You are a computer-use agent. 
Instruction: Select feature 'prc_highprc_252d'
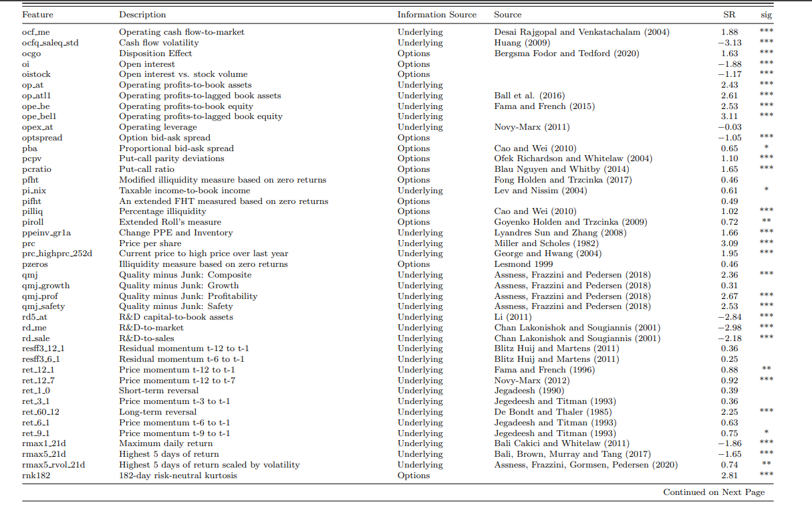point(57,254)
